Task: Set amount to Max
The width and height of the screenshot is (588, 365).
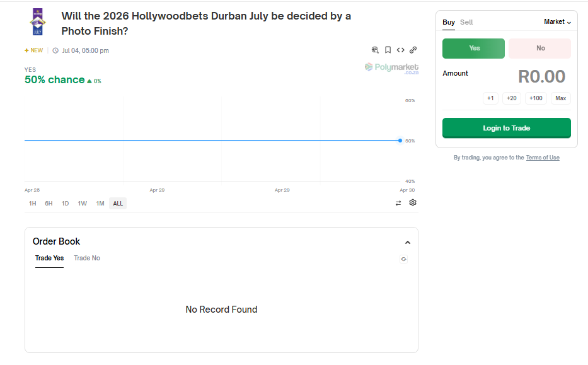Action: (561, 98)
